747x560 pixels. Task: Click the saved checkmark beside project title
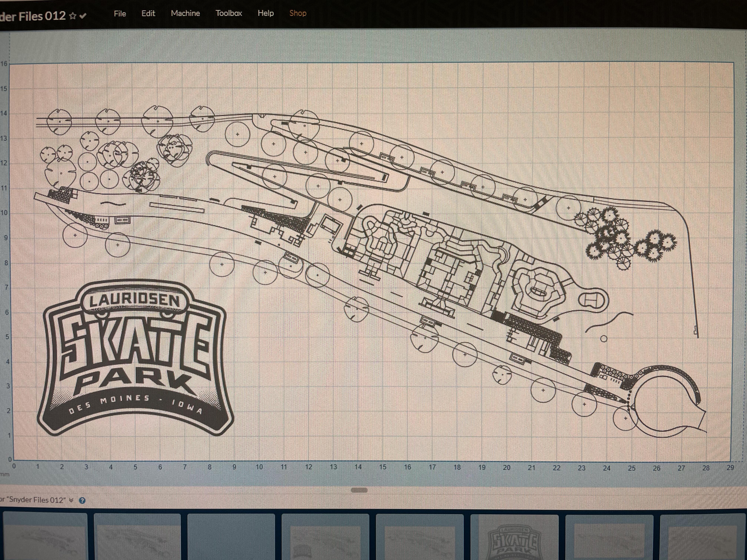83,16
